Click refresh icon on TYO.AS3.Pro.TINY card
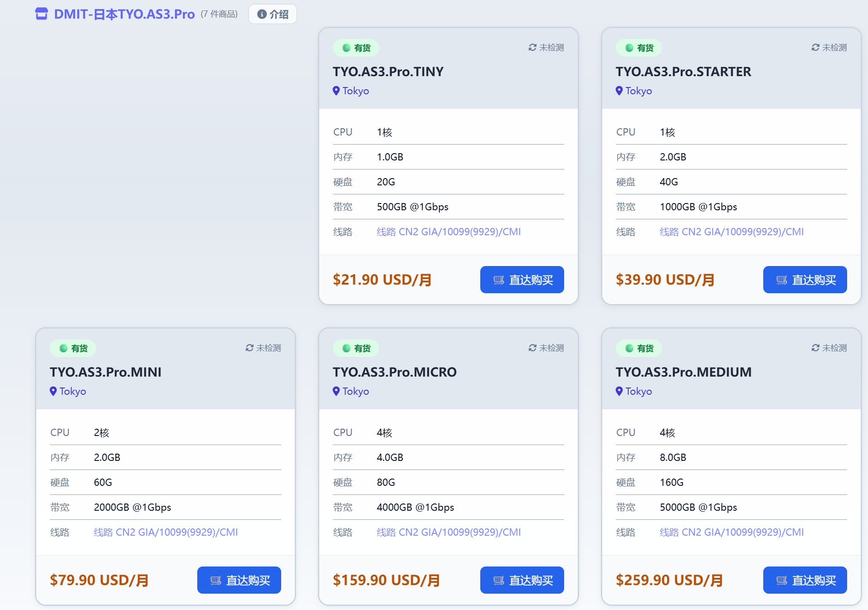Screen dimensions: 868x610 532,48
